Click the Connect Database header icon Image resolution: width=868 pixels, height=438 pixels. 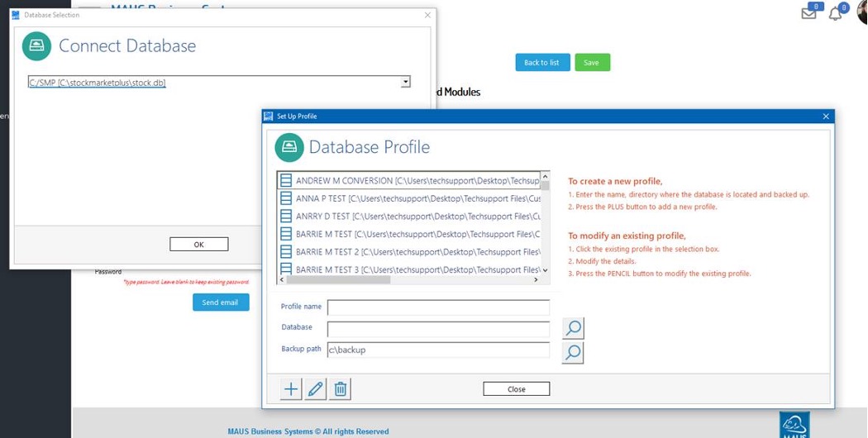pyautogui.click(x=36, y=46)
